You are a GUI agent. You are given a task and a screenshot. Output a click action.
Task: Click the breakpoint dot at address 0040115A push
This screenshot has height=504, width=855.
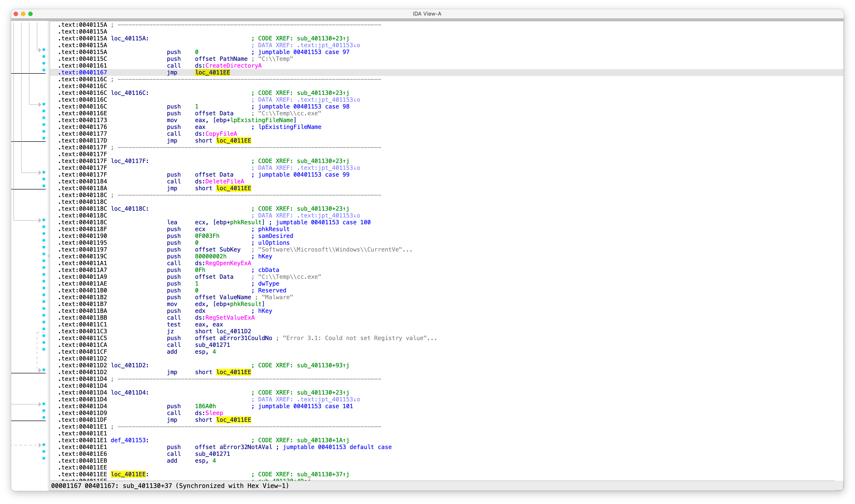pos(44,50)
